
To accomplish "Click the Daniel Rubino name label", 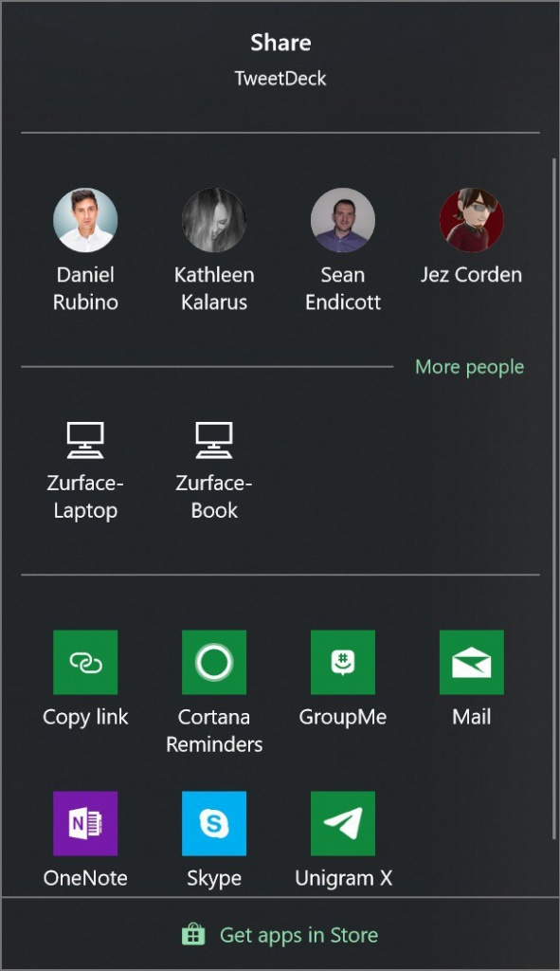I will tap(85, 288).
